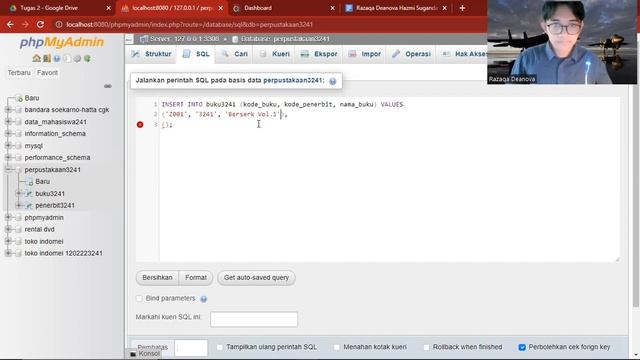The image size is (640, 360).
Task: Expand the phpmyadmin database node
Action: 8,218
